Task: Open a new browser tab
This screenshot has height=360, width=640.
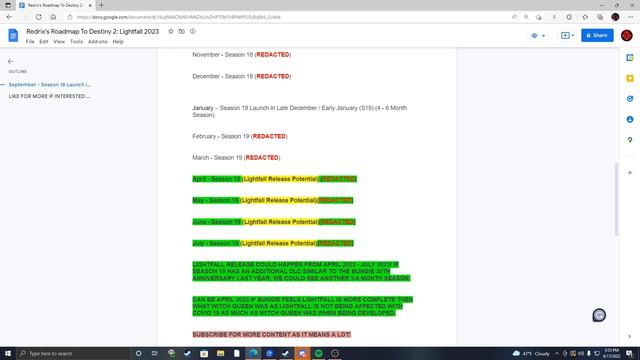Action: pyautogui.click(x=101, y=5)
